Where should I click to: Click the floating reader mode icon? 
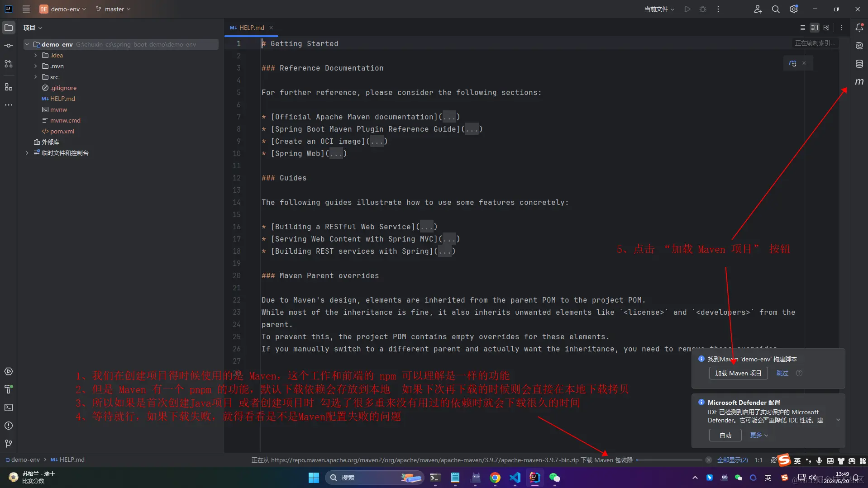[x=793, y=63]
